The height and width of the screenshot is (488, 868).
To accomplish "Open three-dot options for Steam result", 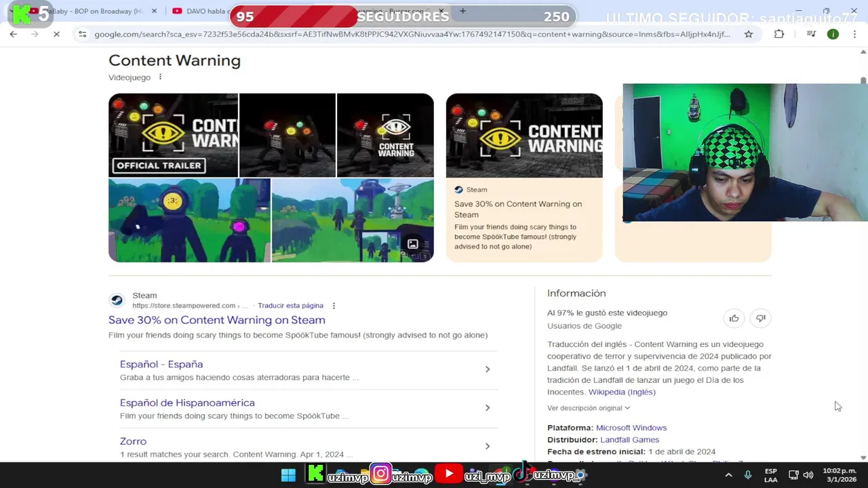I will (334, 306).
